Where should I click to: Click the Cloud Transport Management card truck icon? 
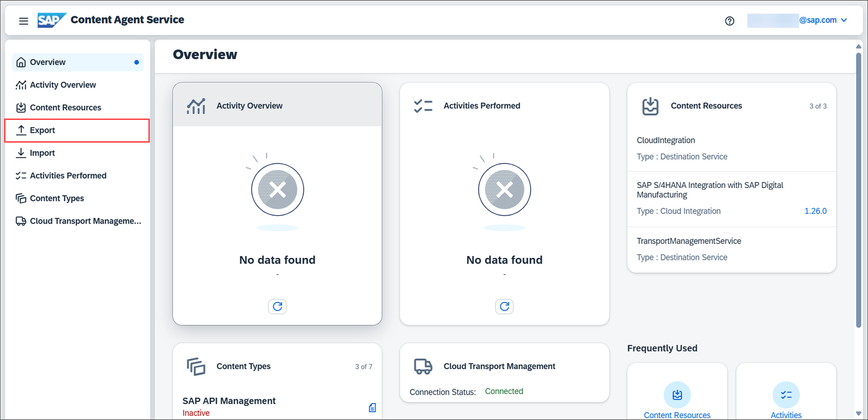423,366
